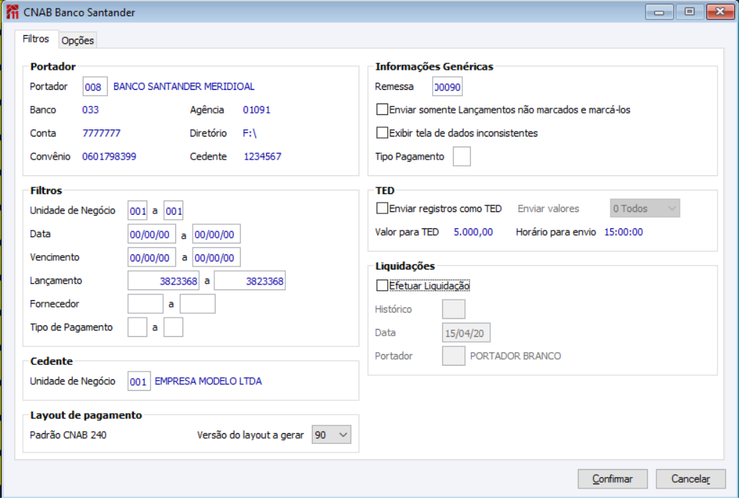This screenshot has height=500, width=739.
Task: Minimize the CNAB Banco Santander window
Action: [x=659, y=12]
